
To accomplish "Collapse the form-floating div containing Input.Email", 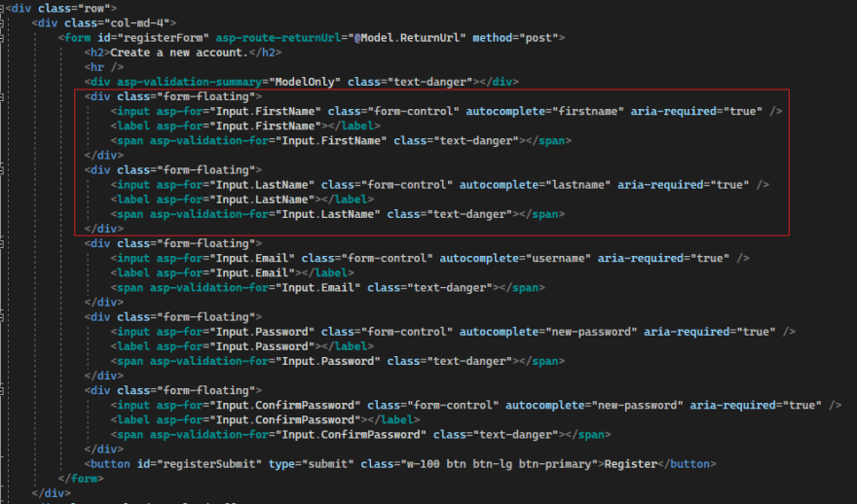I will coord(2,243).
